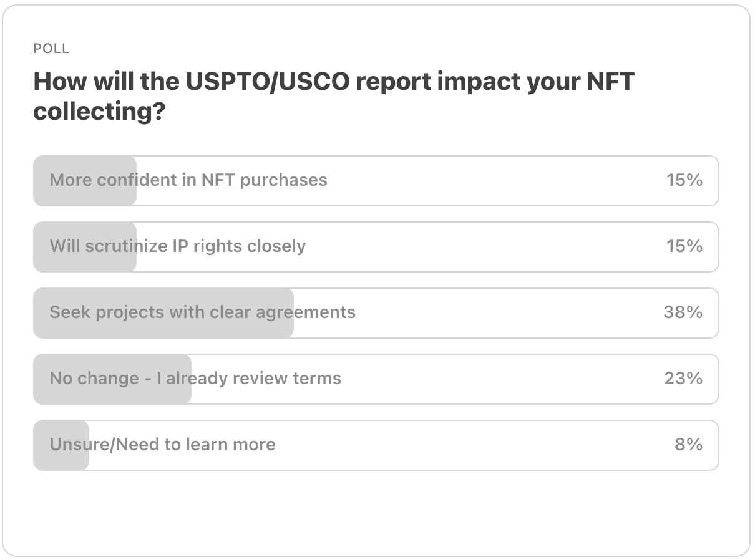Viewport: 755px width, 560px height.
Task: Click the poll question heading about USPTO/USCO report
Action: pyautogui.click(x=334, y=97)
